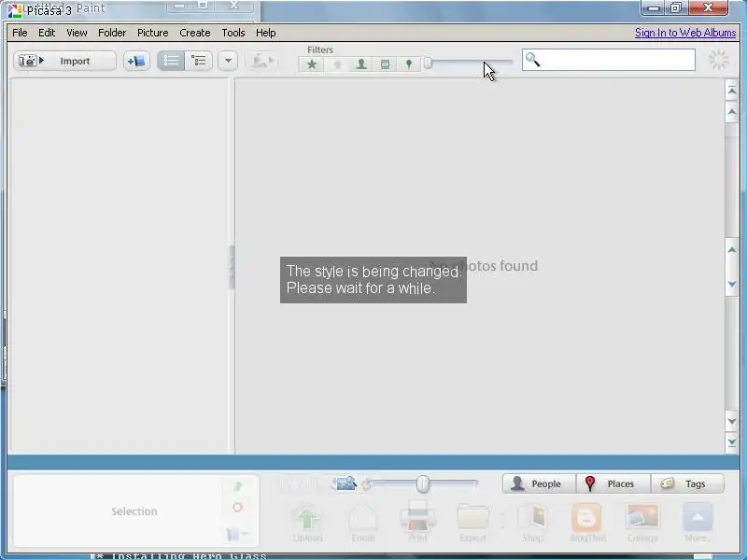The height and width of the screenshot is (560, 747).
Task: Click the Print button
Action: 417,521
